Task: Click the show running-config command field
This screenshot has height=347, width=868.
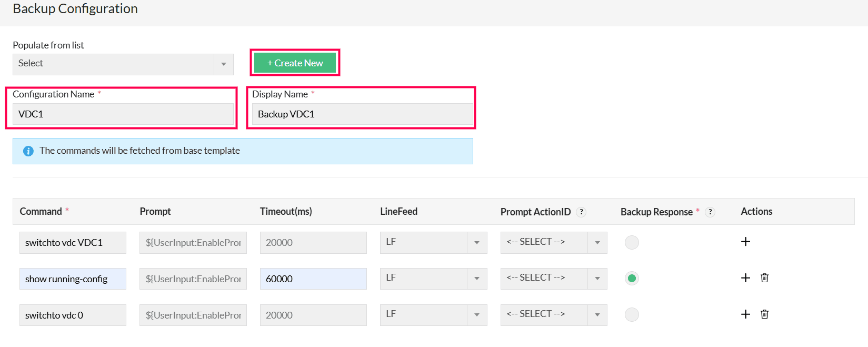Action: click(73, 279)
